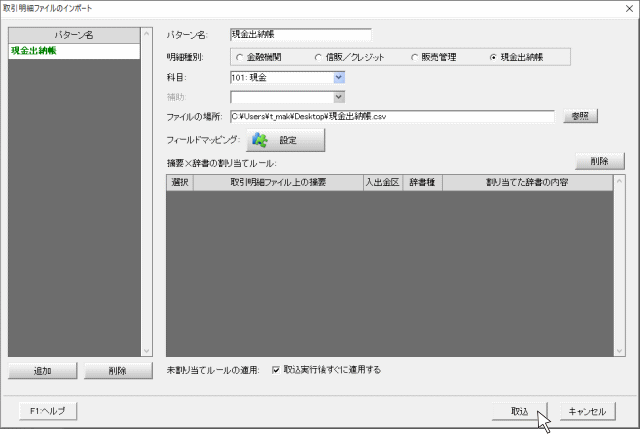640x434 pixels.
Task: Click the 追加 button under pattern list
Action: [x=42, y=371]
